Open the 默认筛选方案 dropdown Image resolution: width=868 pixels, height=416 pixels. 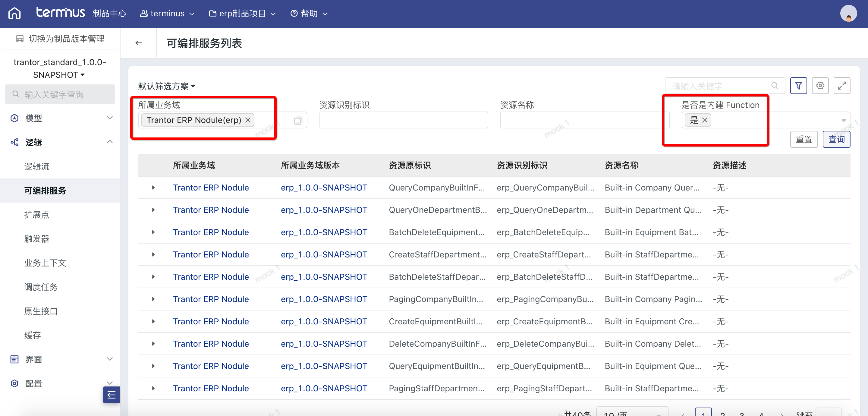(x=166, y=86)
